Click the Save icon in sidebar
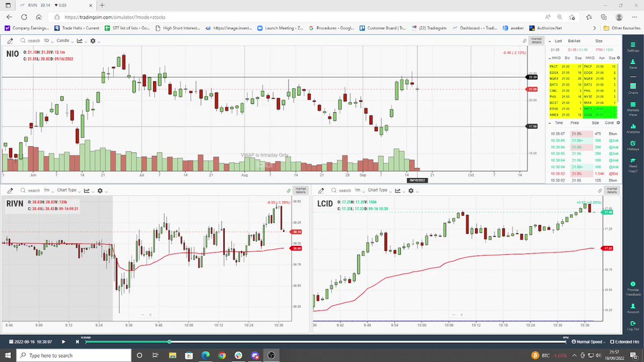The width and height of the screenshot is (644, 362). coord(633,63)
